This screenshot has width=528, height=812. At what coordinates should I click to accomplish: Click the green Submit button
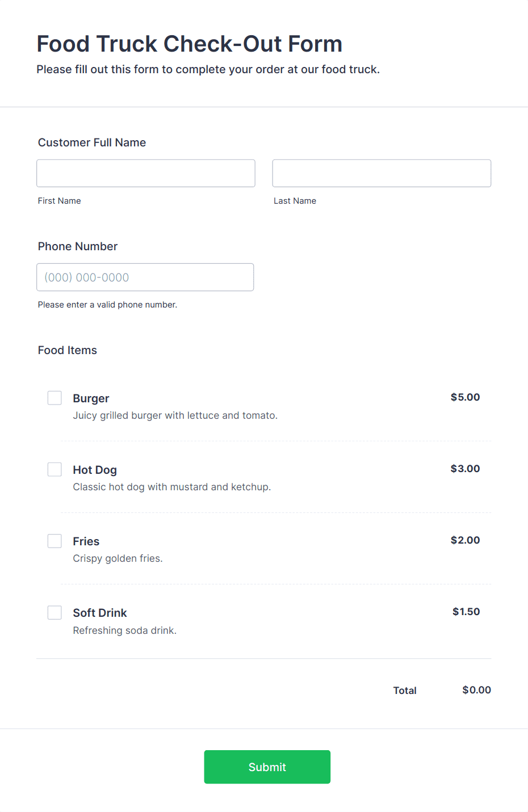pos(267,767)
